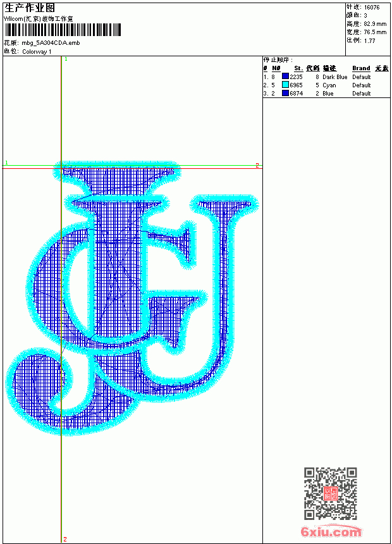The image size is (392, 544).
Task: Click the stitch count value 16076
Action: pos(372,8)
